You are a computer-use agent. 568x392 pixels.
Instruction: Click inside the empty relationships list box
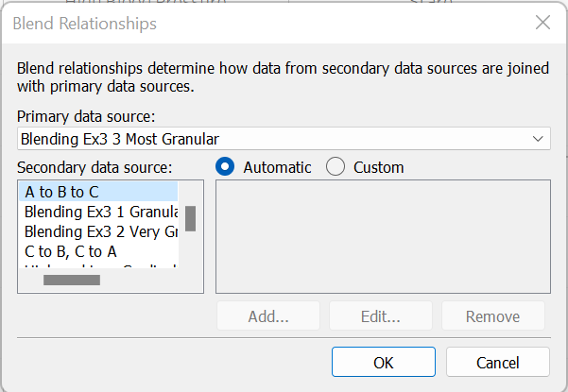pos(383,236)
